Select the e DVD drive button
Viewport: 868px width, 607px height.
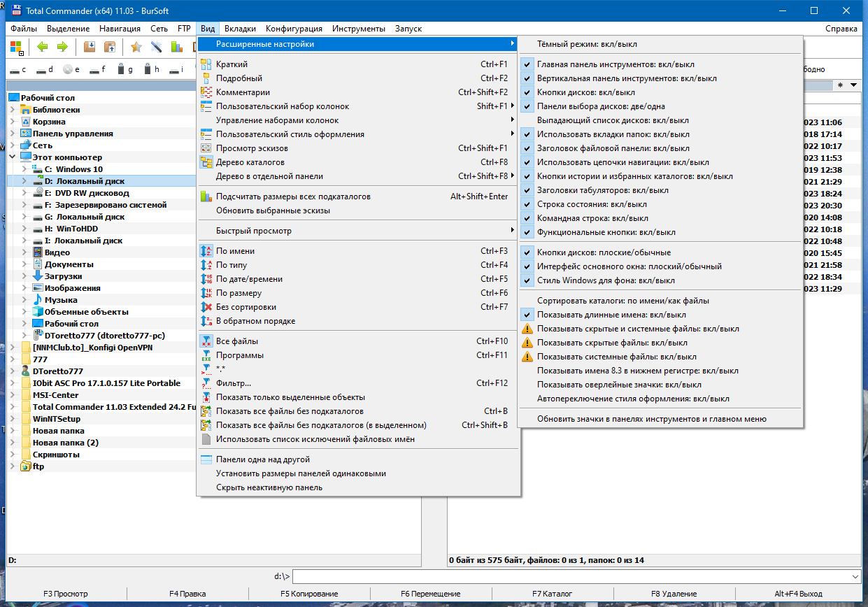(x=71, y=69)
